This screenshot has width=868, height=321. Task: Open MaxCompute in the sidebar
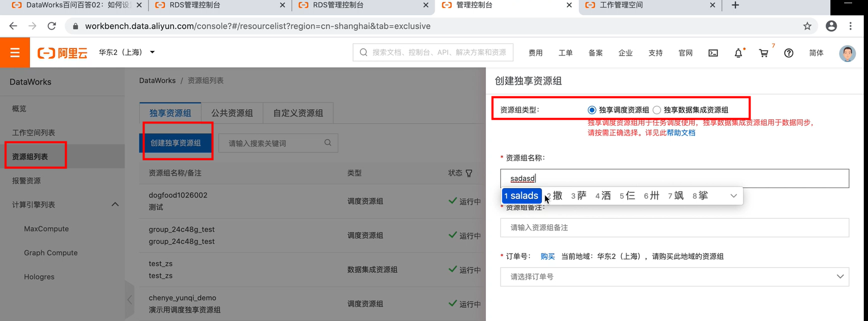coord(46,229)
